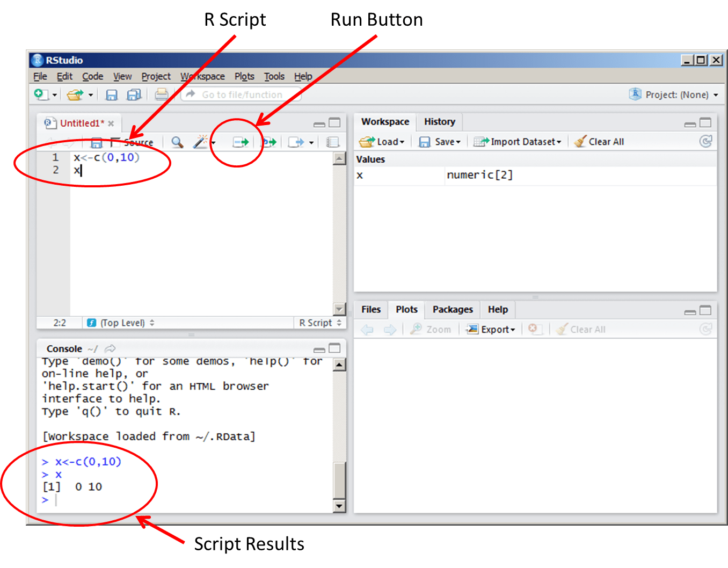Switch to the Help tab in lower pane
Screen dimensions: 728x568
click(x=498, y=310)
